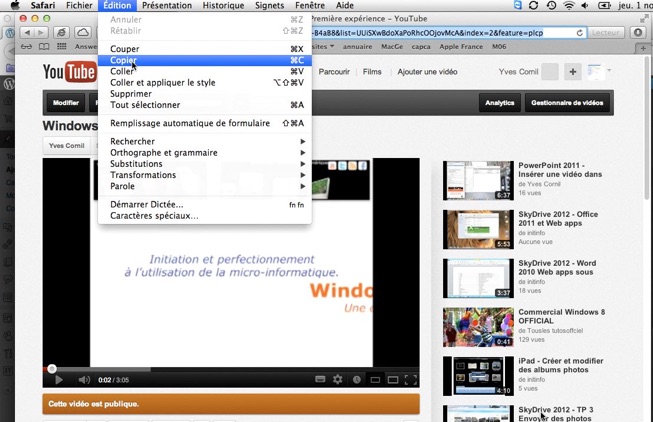Click the Lecteur reader button
653x422 pixels.
pos(606,32)
